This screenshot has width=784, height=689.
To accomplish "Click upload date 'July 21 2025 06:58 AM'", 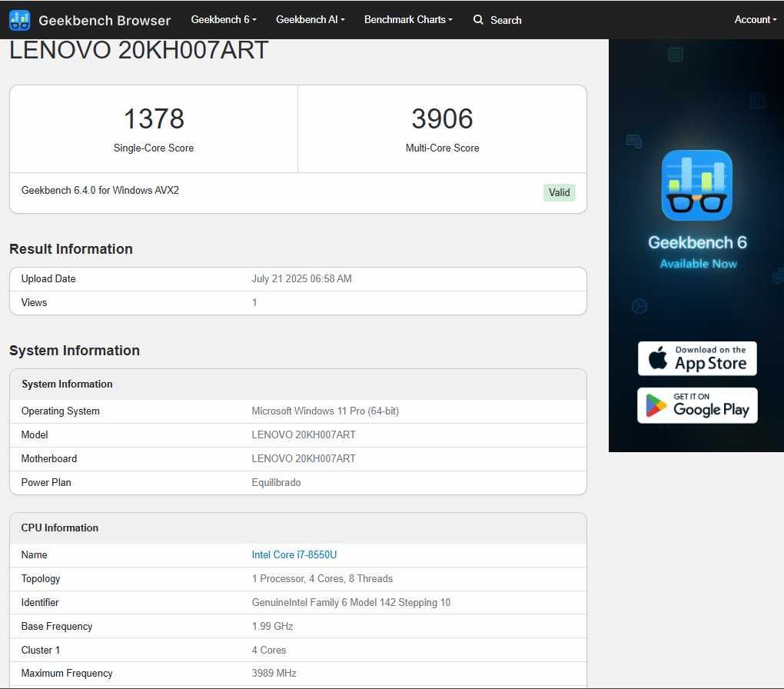I will (x=301, y=278).
